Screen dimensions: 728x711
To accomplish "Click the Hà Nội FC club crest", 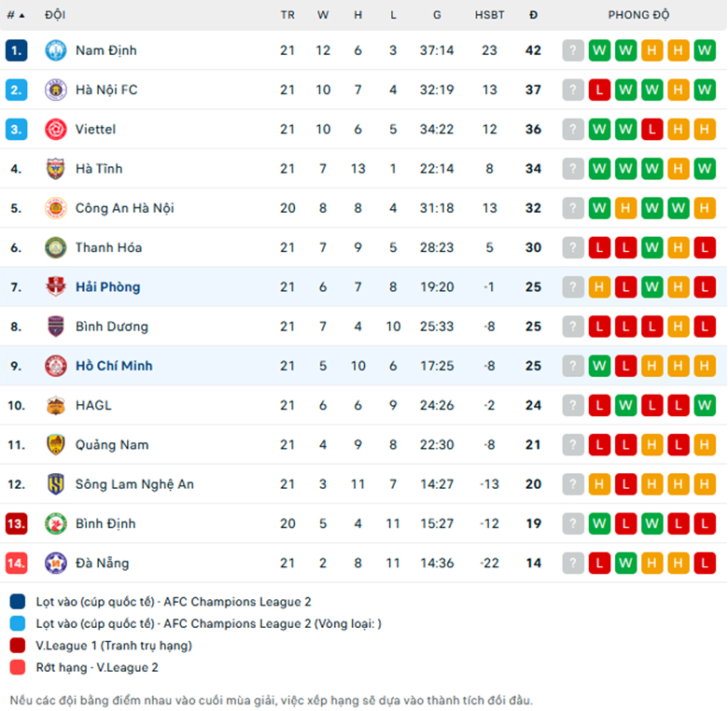I will [56, 90].
